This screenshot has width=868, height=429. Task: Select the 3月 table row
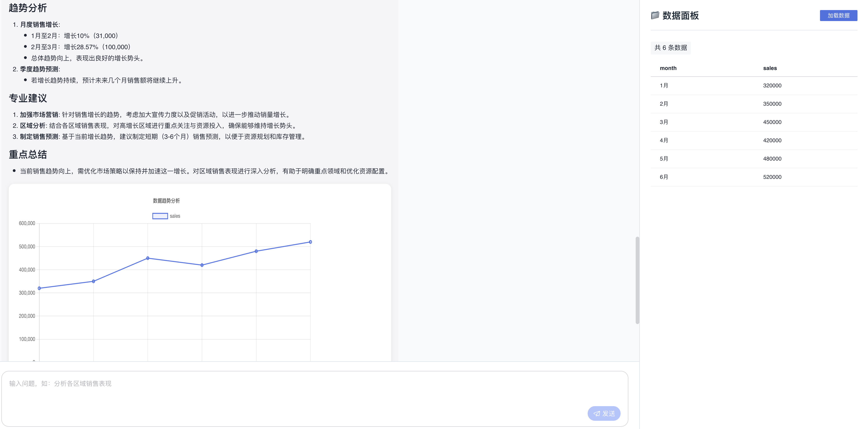[664, 122]
